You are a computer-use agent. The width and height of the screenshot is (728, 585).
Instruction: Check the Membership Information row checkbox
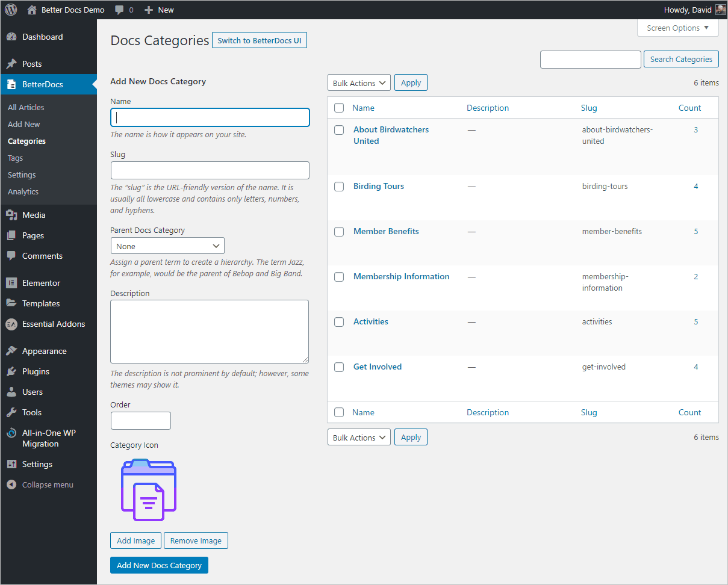click(339, 277)
